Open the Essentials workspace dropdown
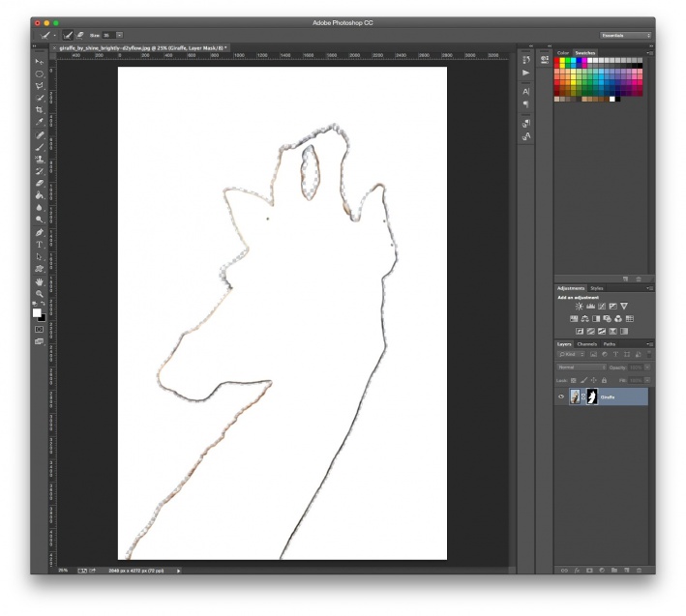Screen dimensions: 686x616 626,35
